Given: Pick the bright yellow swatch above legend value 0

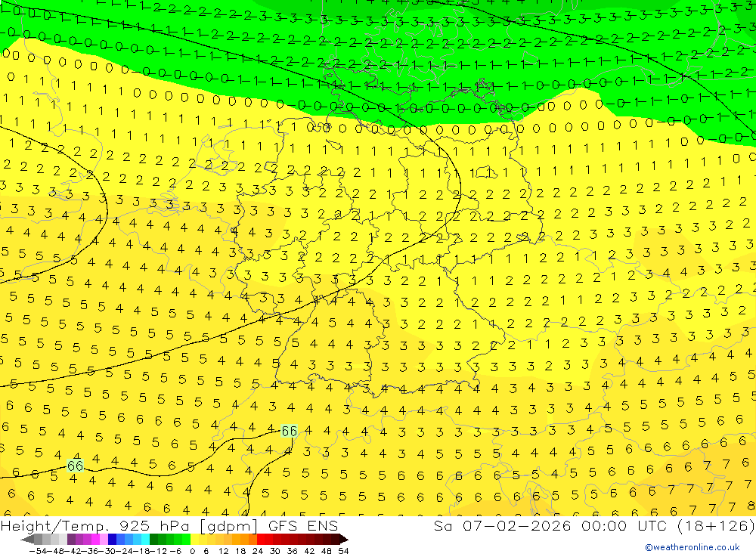Looking at the screenshot, I should click(x=194, y=540).
